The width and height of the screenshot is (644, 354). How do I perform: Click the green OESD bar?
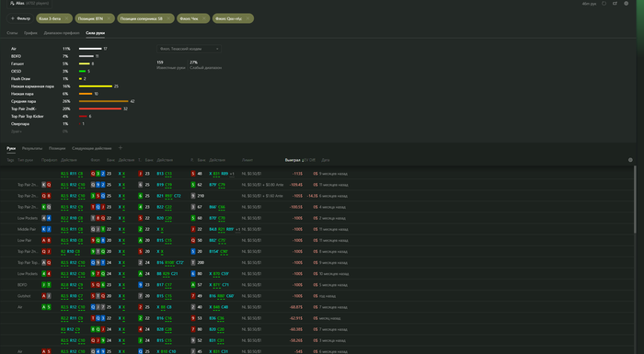coord(82,71)
